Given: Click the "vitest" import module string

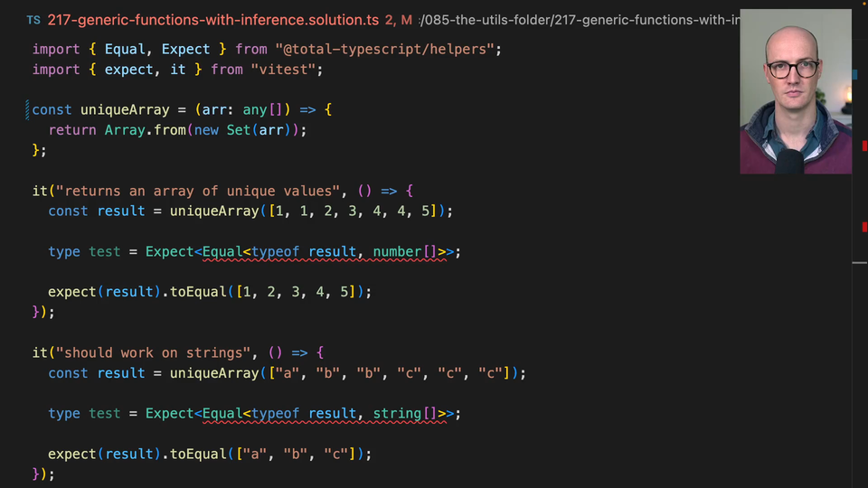Looking at the screenshot, I should pos(286,69).
